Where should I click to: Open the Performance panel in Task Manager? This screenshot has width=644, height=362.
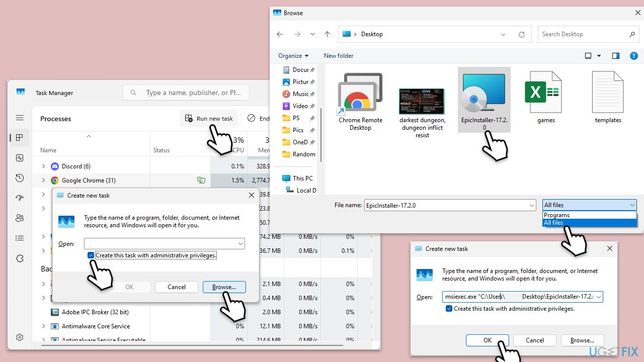coord(19,157)
